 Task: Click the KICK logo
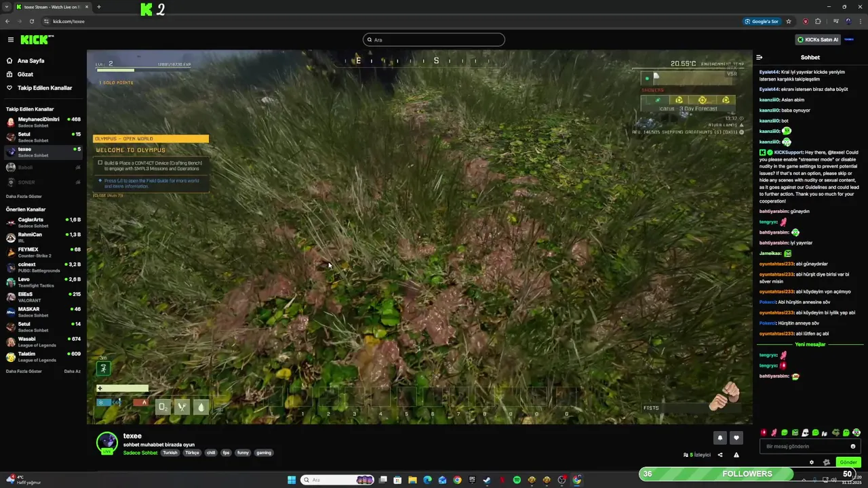pyautogui.click(x=37, y=39)
